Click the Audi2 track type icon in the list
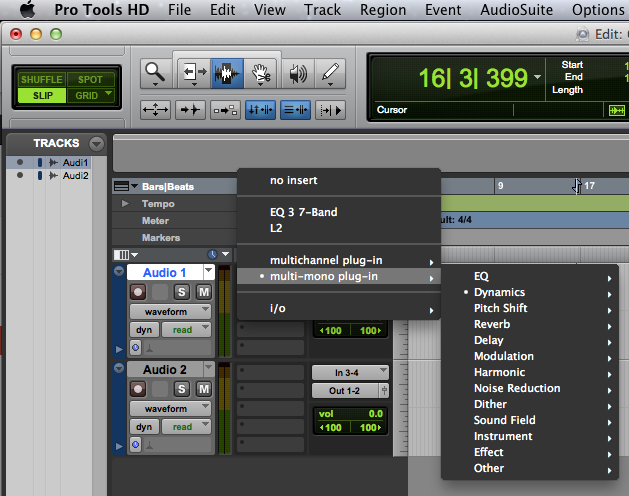Image resolution: width=629 pixels, height=496 pixels. click(x=53, y=176)
